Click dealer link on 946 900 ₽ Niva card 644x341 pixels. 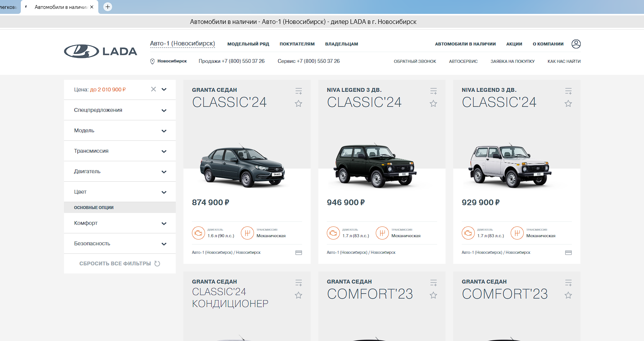pyautogui.click(x=361, y=252)
